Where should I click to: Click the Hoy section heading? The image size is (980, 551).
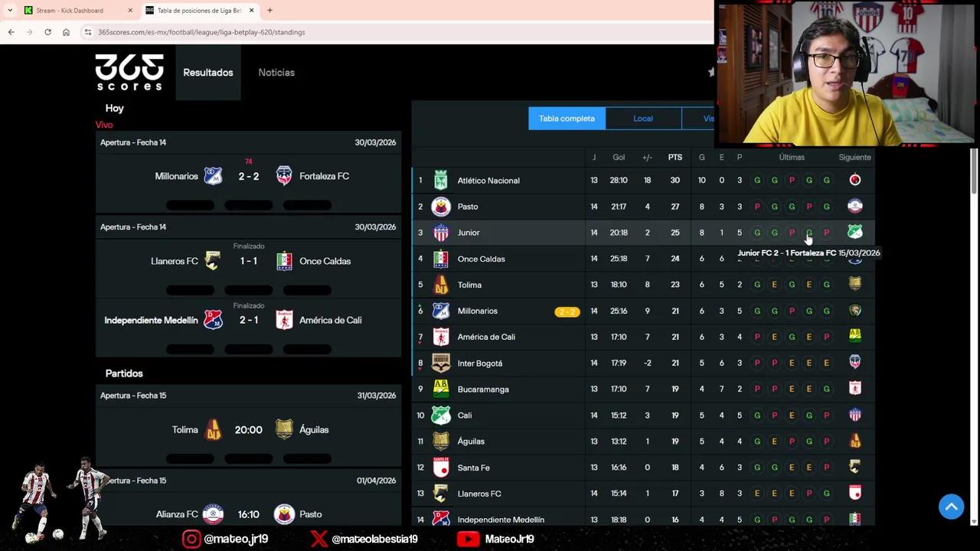115,109
